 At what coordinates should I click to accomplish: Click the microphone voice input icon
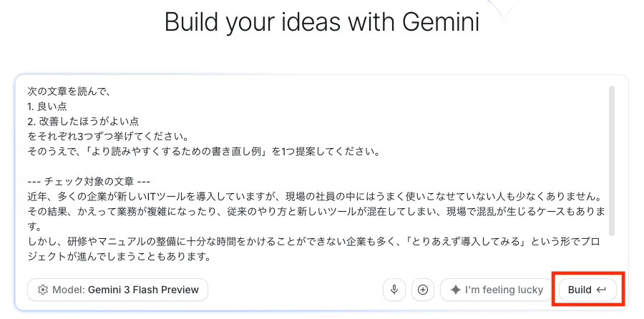click(x=394, y=290)
